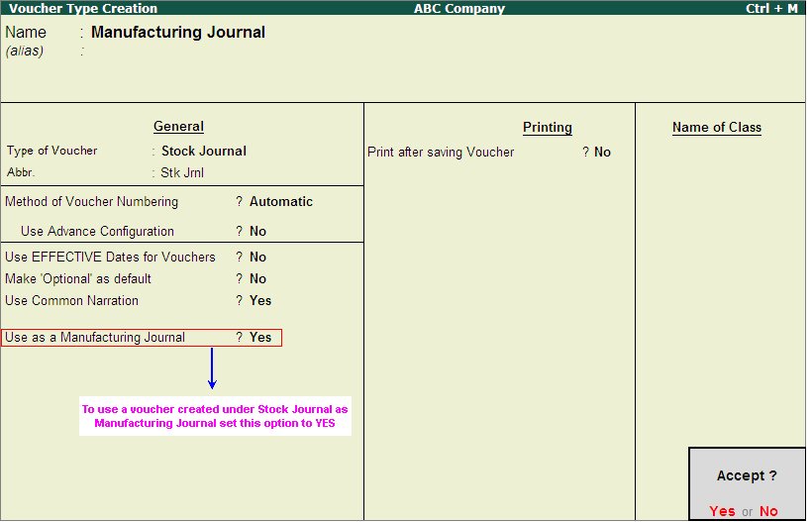Open Method of Voucher Numbering 'Automatic' list
Viewport: 812px width, 522px height.
280,201
